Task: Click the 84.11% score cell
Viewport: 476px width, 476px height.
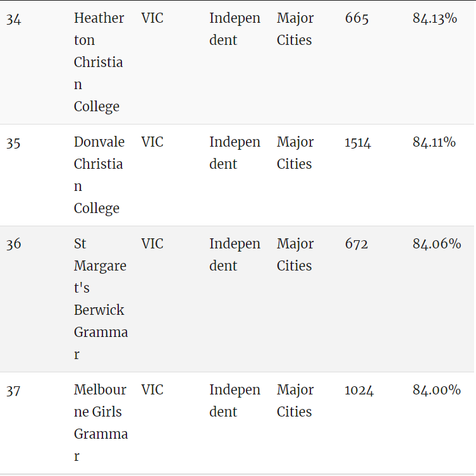Action: click(x=434, y=142)
